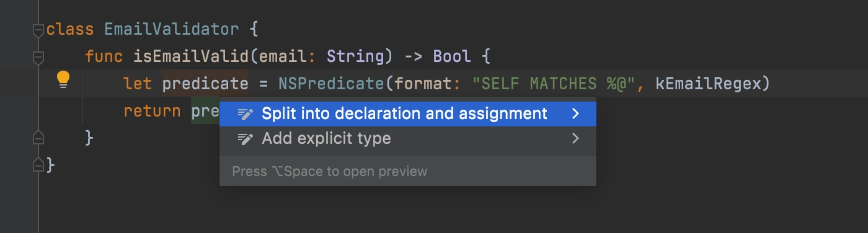This screenshot has width=868, height=233.
Task: Click the yellow lightbulb intention icon
Action: (x=63, y=80)
